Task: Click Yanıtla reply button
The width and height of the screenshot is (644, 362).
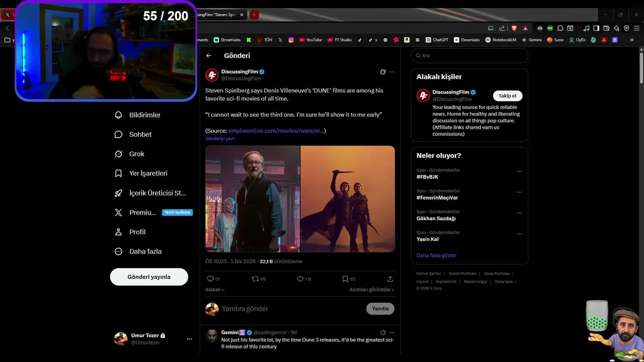Action: point(380,309)
